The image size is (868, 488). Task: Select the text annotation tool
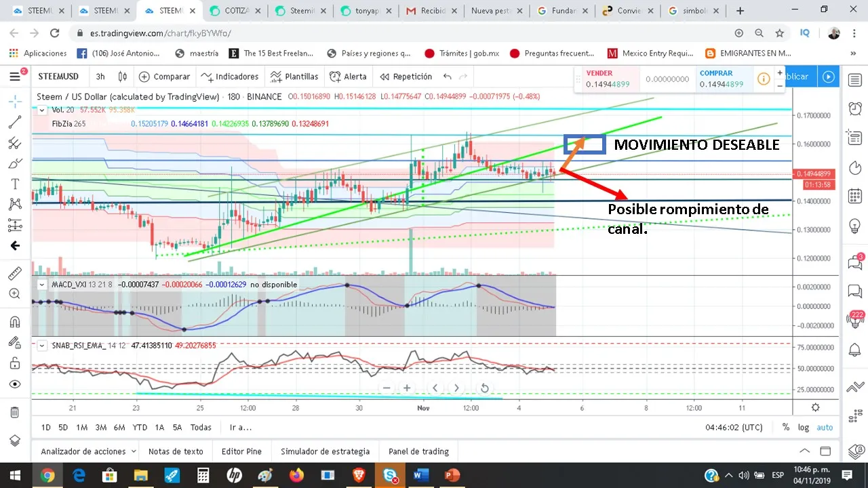pos(15,184)
